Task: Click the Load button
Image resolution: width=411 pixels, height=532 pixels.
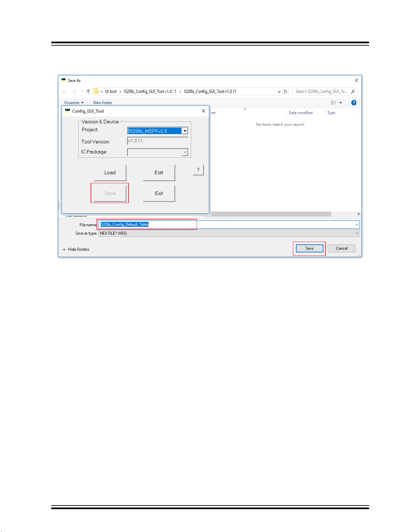Action: coord(110,173)
